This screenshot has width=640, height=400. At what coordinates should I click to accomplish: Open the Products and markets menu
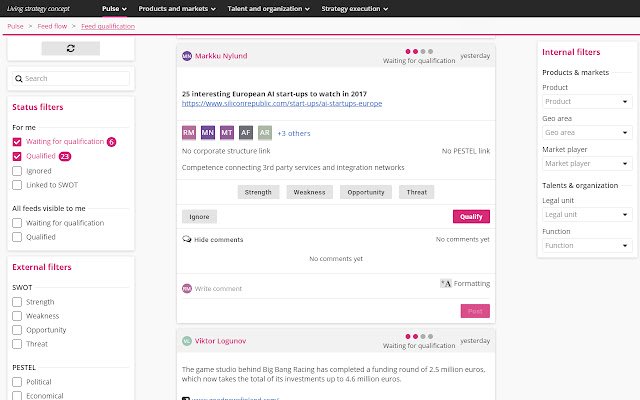click(177, 9)
